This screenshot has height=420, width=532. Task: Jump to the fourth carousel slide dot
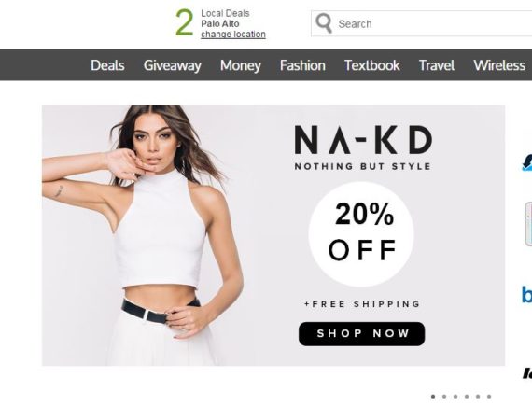click(467, 397)
